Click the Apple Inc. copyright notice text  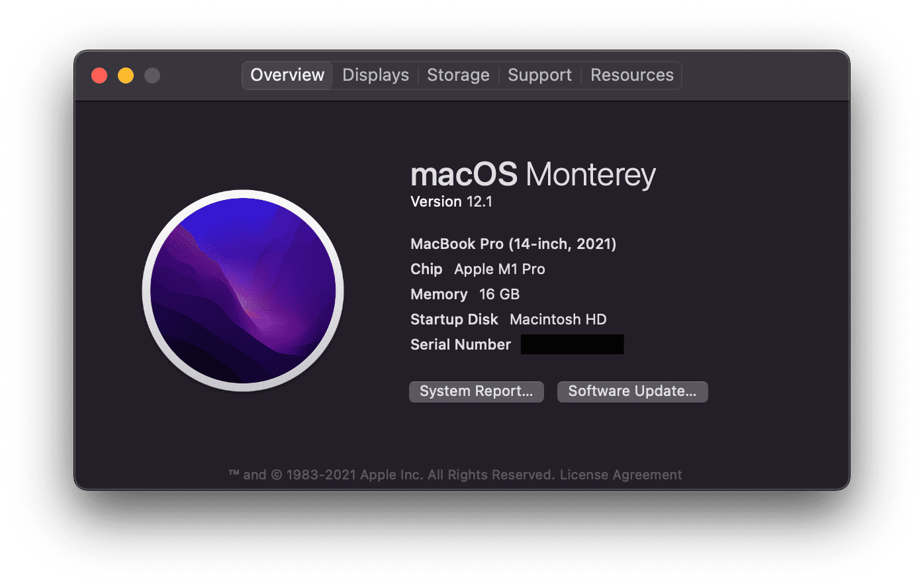pos(392,475)
